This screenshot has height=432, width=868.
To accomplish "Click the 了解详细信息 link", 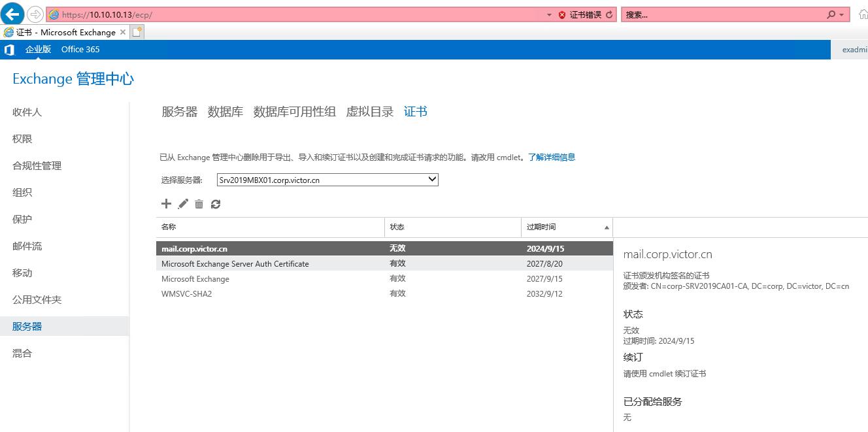I will click(551, 157).
